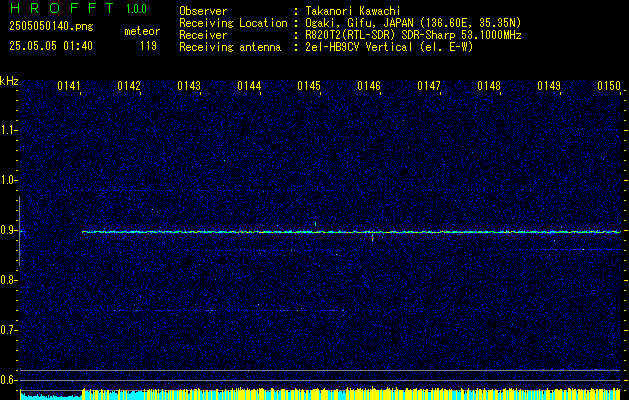
Task: Click the Receiving Location label
Action: 233,23
